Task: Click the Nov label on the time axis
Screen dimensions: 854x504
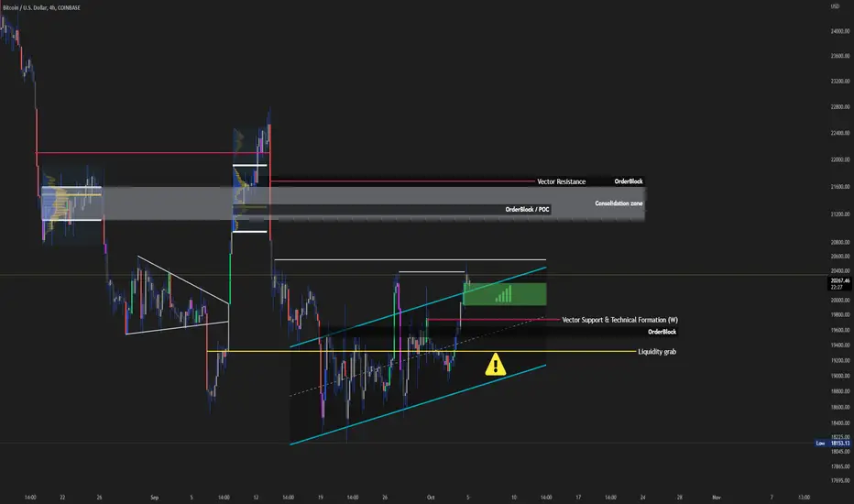Action: coord(717,497)
